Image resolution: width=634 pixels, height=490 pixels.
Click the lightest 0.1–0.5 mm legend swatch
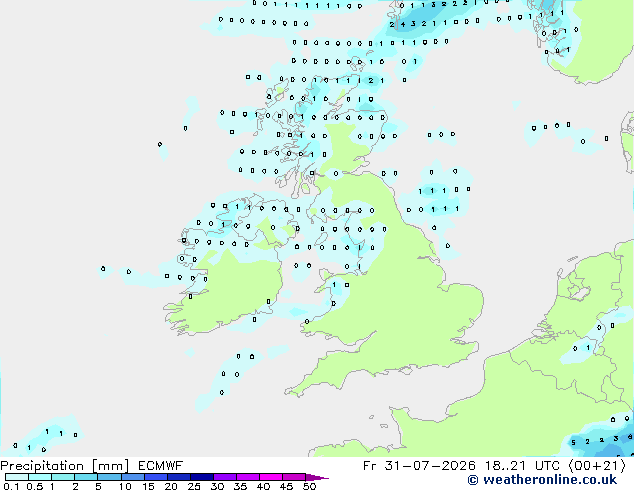(17, 477)
